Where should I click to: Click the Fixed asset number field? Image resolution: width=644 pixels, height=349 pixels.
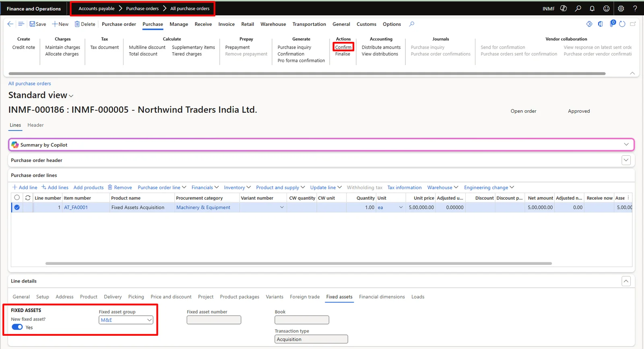coord(214,320)
